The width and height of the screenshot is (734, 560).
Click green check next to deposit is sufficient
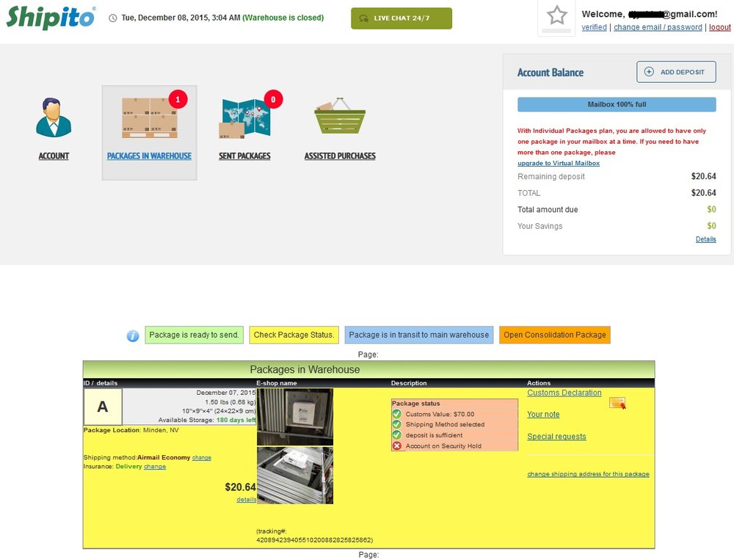397,435
